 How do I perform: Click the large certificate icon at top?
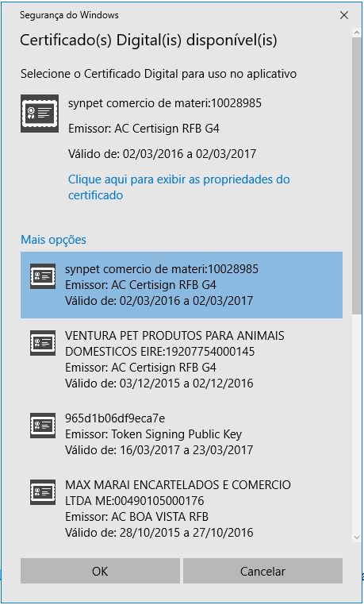[40, 114]
